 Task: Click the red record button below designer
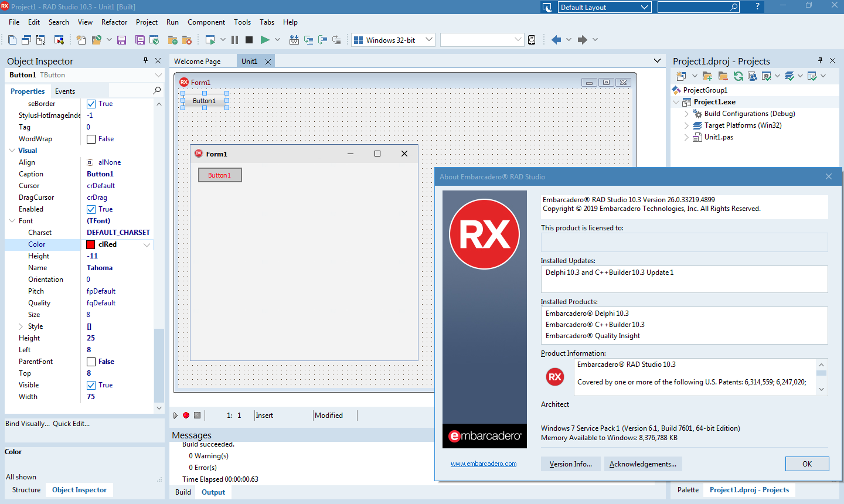(186, 416)
